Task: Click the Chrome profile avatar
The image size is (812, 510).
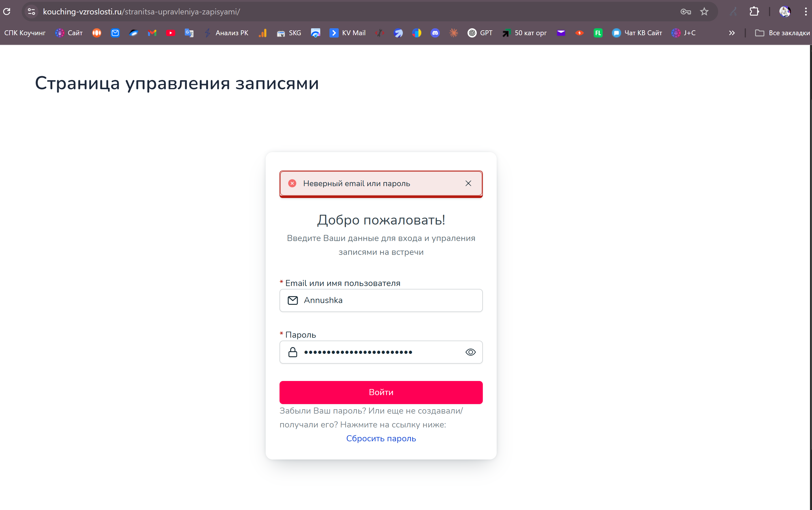Action: [785, 12]
